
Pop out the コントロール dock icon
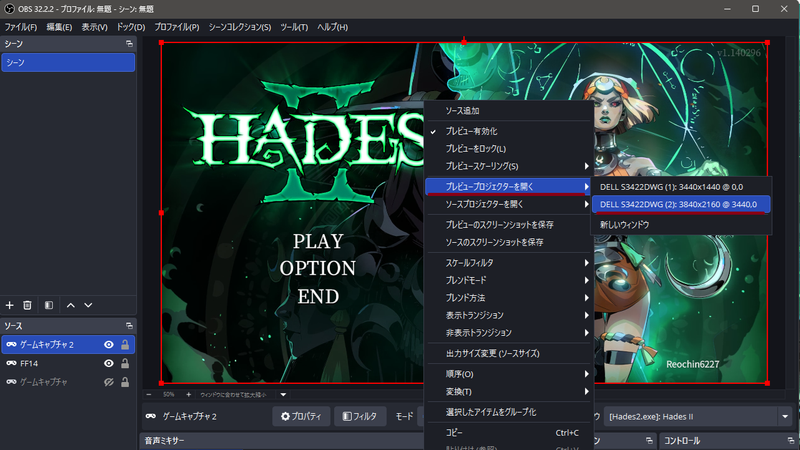coord(791,440)
